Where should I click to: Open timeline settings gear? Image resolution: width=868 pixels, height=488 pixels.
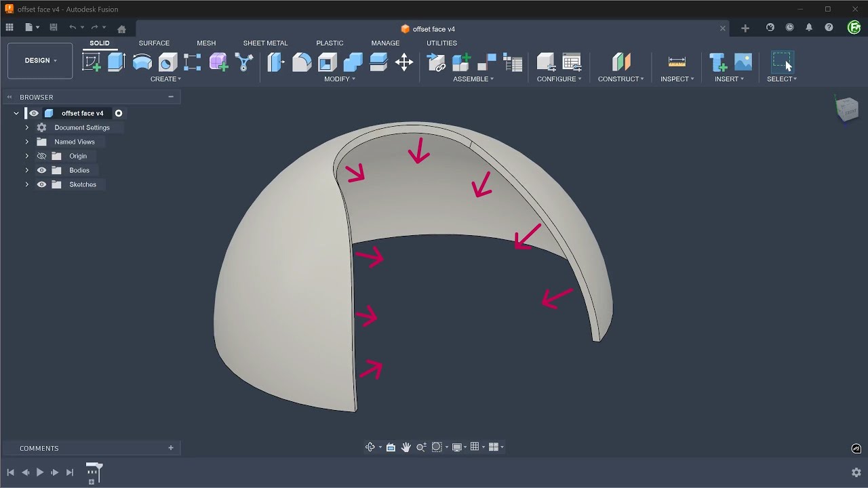click(x=856, y=472)
